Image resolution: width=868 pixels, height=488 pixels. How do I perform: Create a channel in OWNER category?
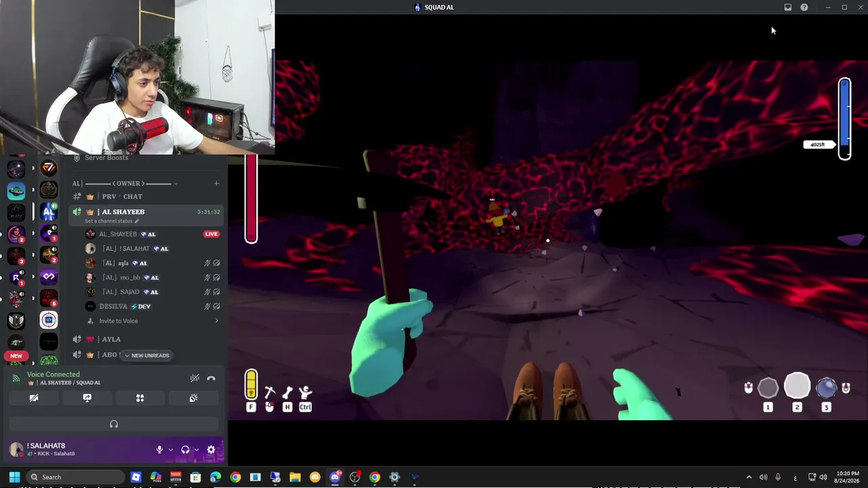pyautogui.click(x=216, y=183)
